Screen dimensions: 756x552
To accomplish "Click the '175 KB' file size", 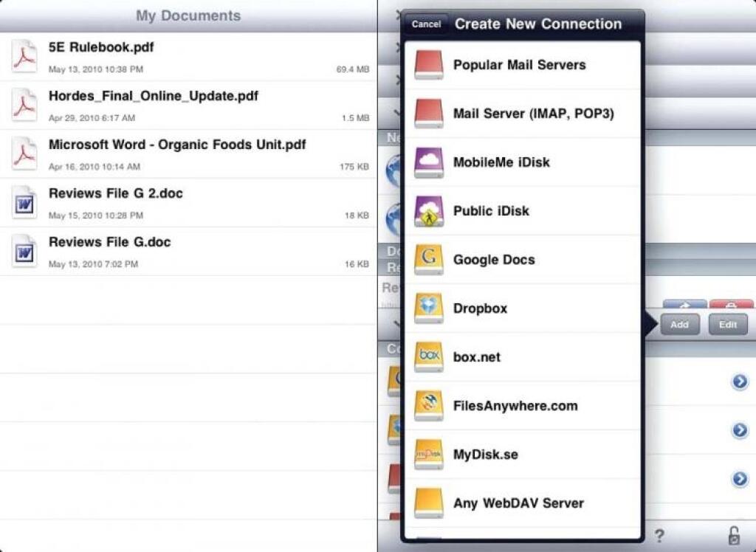I will click(354, 167).
